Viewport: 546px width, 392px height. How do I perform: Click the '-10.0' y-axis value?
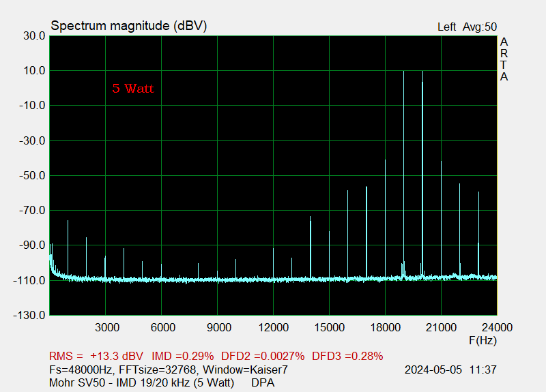32,106
